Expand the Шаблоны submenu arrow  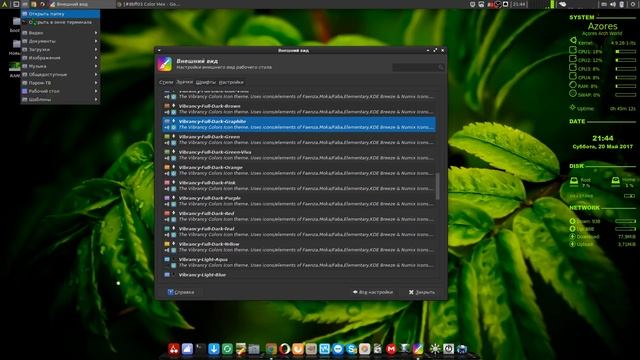pyautogui.click(x=96, y=100)
